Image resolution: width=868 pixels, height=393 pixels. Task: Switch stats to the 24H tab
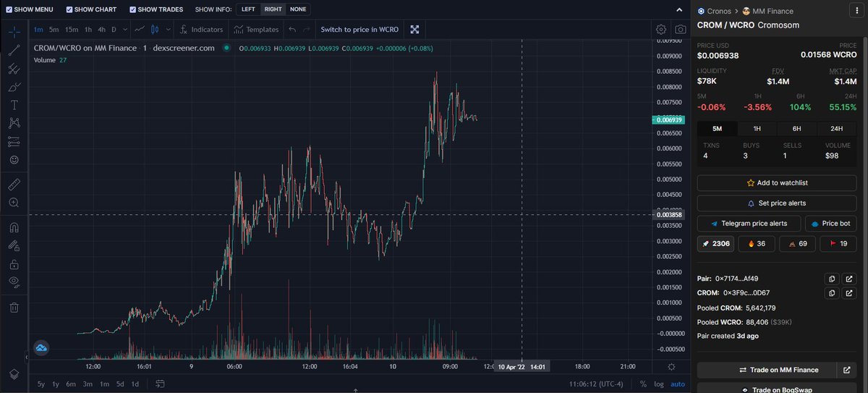point(837,129)
